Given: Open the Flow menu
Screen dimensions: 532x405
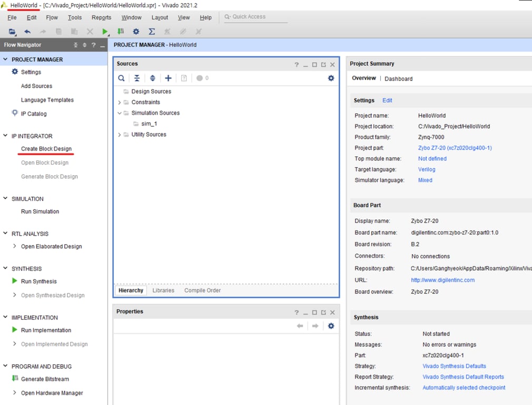Looking at the screenshot, I should tap(52, 17).
